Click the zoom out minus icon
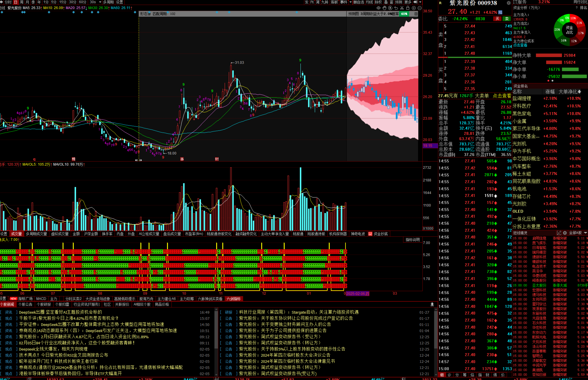 coord(419,8)
